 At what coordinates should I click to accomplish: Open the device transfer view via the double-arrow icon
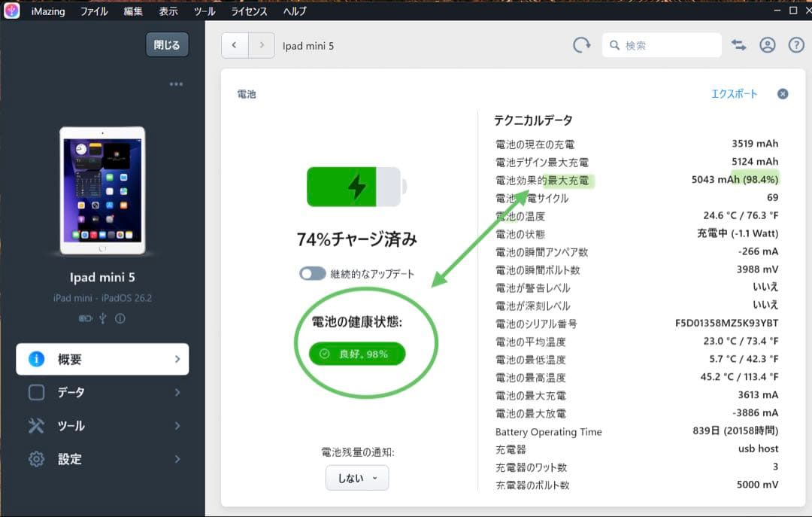coord(738,44)
